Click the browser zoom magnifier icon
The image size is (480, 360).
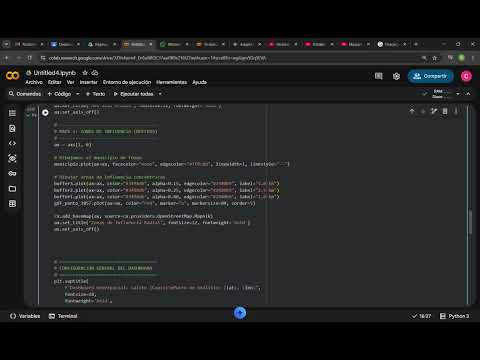pyautogui.click(x=424, y=58)
